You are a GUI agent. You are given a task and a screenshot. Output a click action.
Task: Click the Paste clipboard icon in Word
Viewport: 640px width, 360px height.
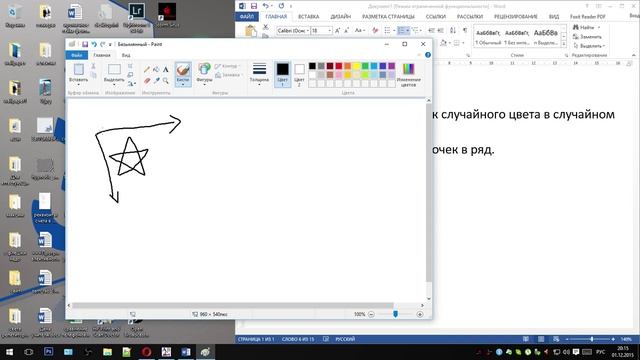(251, 31)
